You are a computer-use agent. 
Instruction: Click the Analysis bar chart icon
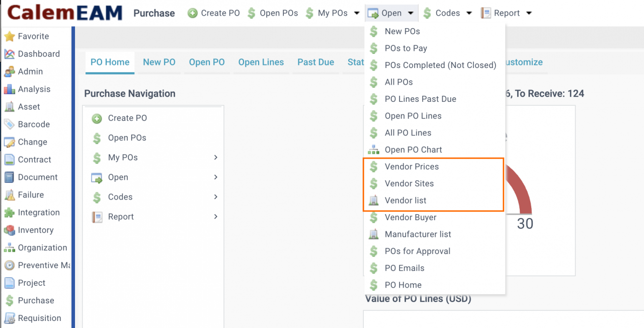[9, 89]
